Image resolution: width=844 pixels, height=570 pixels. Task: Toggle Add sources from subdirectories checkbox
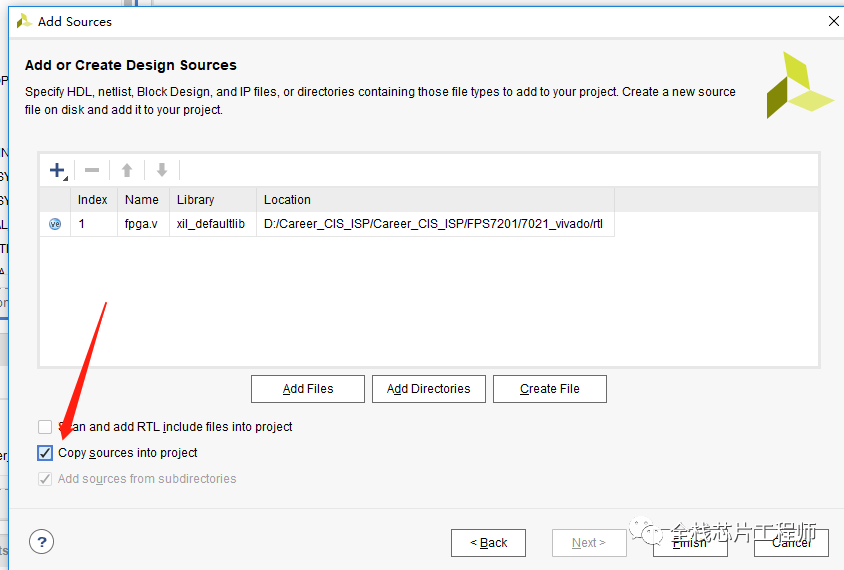click(45, 478)
